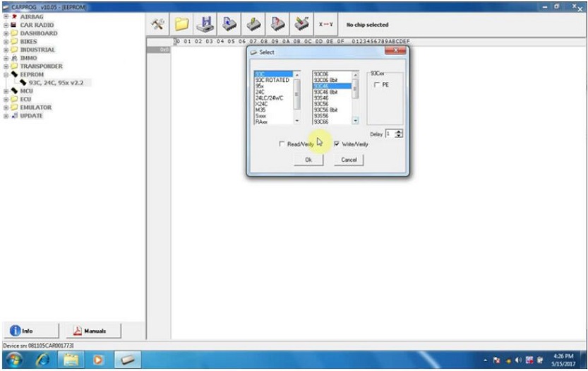Open the tools settings icon in toolbar

157,25
